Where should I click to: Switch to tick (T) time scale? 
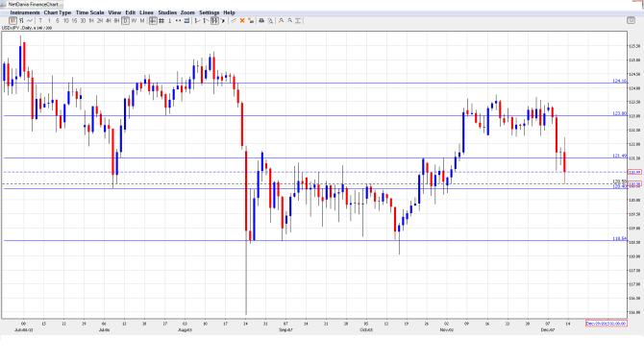point(40,20)
